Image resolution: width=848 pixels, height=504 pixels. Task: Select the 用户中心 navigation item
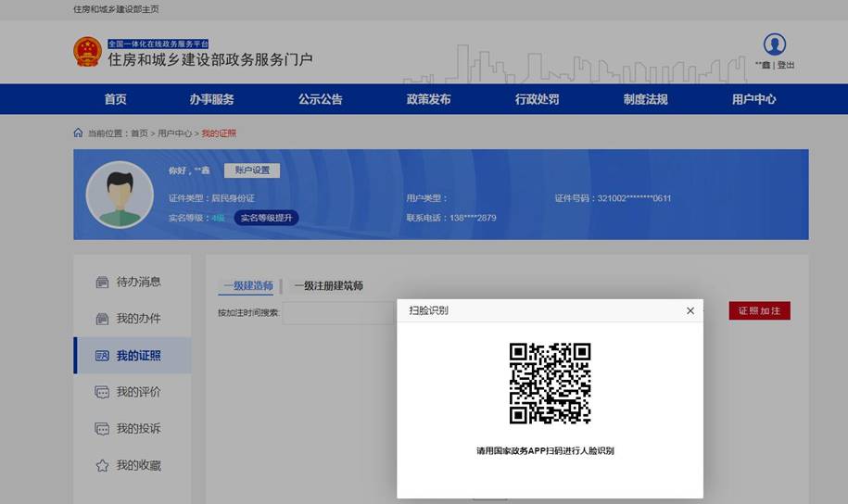(753, 99)
